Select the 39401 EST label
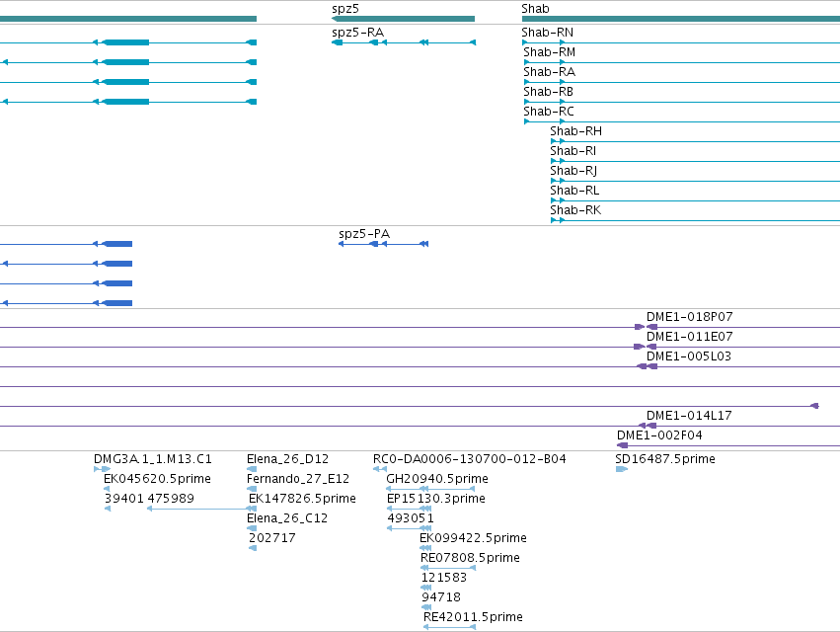 (x=124, y=499)
